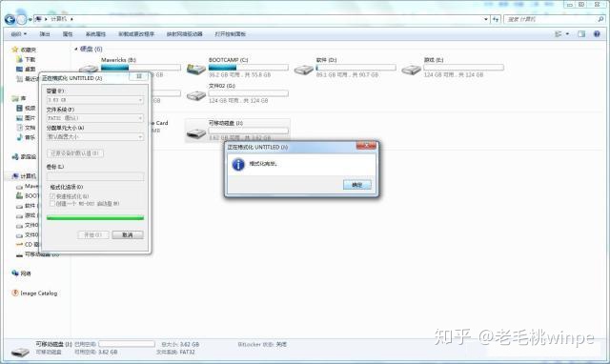Click BOOTCAMP (C:) usage bar

click(248, 68)
